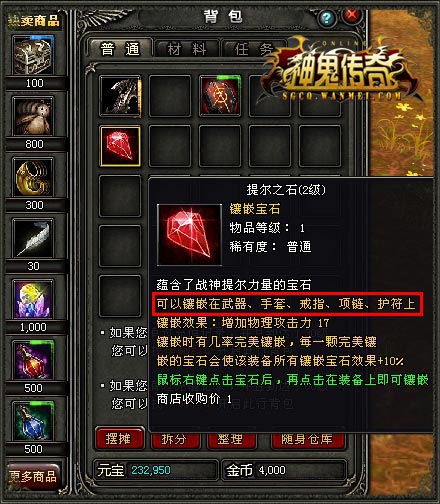Select the teddy bear shop item
Viewport: 440px width, 504px height.
(x=33, y=116)
